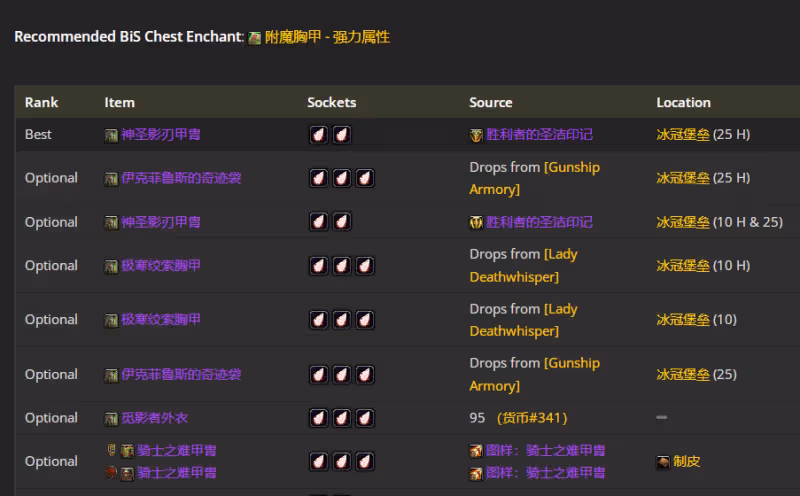Open [Lady Deathwhisper] link in (10) row

[x=523, y=320]
